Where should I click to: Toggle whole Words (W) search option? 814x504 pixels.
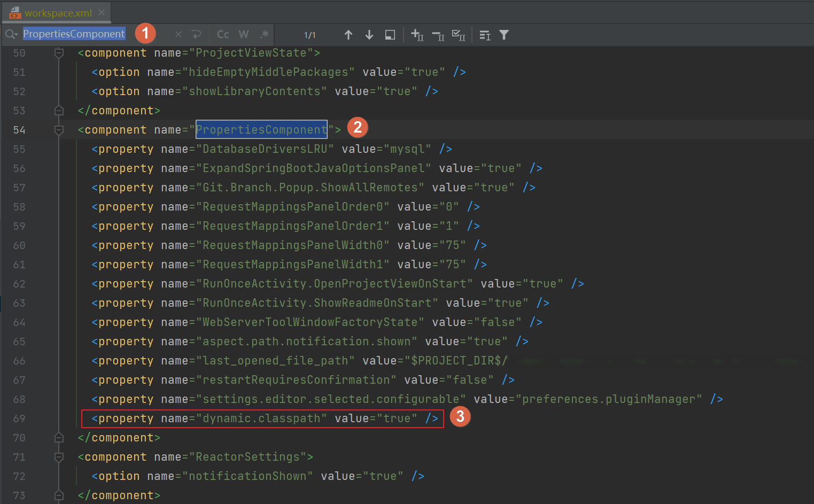pos(244,34)
